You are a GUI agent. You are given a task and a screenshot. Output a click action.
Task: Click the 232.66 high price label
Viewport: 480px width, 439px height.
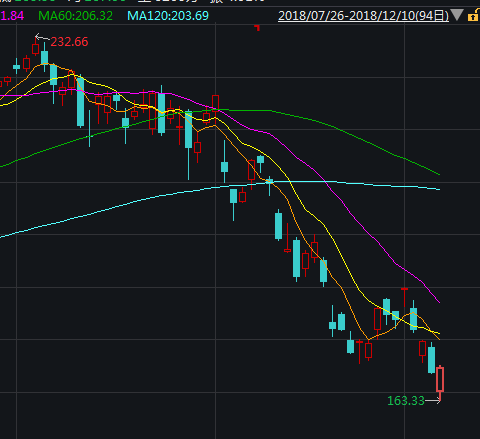tap(69, 42)
